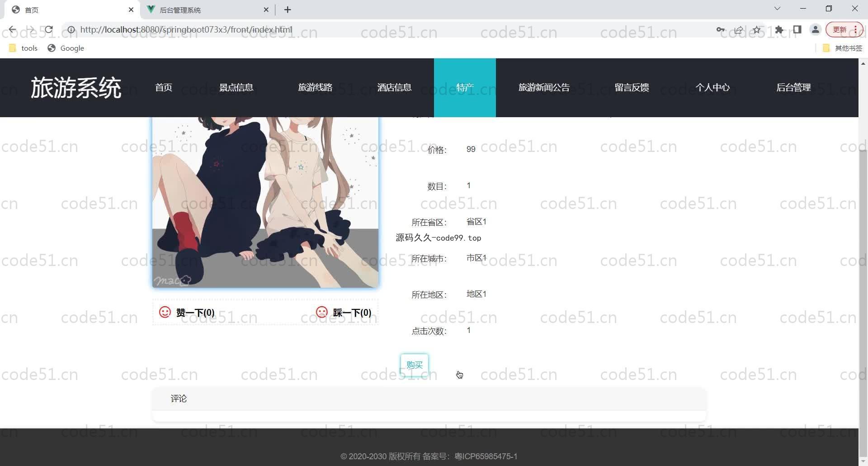Screen dimensions: 868x466
Task: Click the scrollbar up arrow
Action: click(x=863, y=64)
